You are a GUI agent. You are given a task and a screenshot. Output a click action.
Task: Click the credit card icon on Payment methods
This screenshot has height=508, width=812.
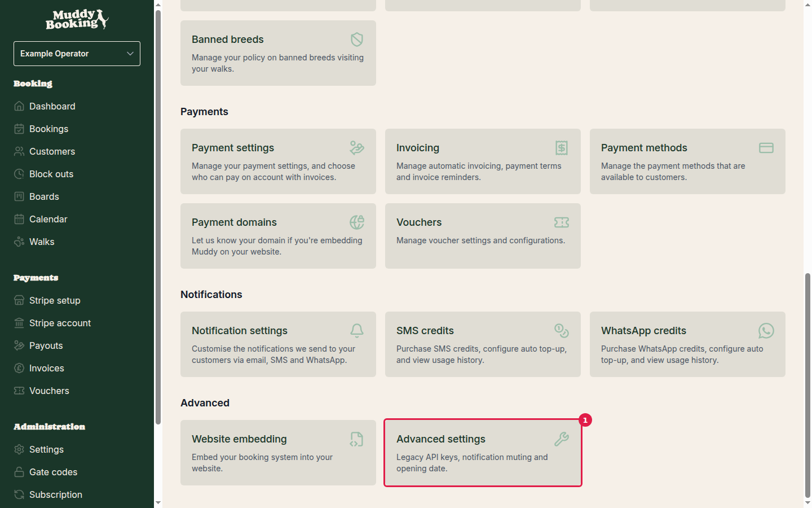[x=766, y=148]
